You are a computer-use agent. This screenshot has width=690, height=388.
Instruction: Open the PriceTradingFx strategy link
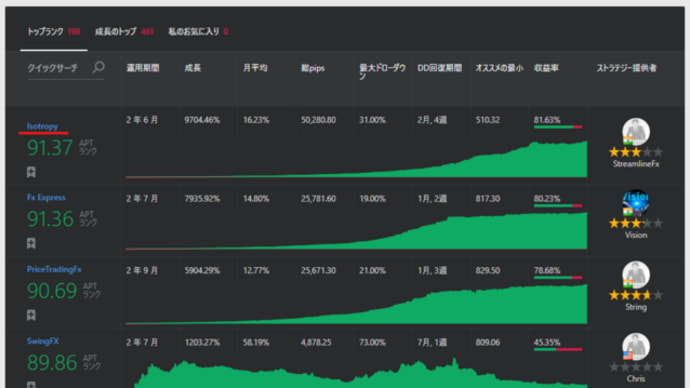tap(54, 269)
